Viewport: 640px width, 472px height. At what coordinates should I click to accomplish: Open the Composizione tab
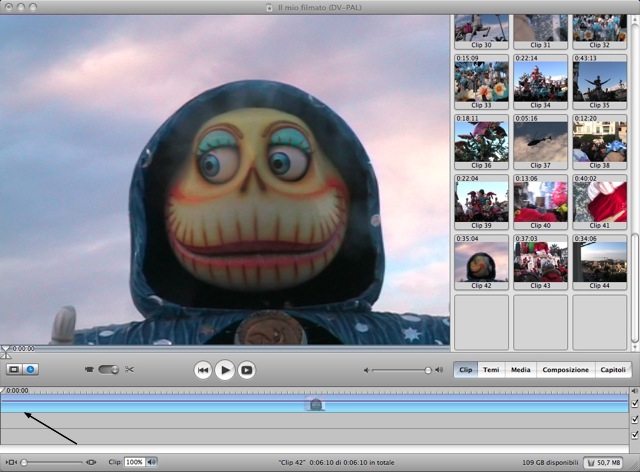566,370
